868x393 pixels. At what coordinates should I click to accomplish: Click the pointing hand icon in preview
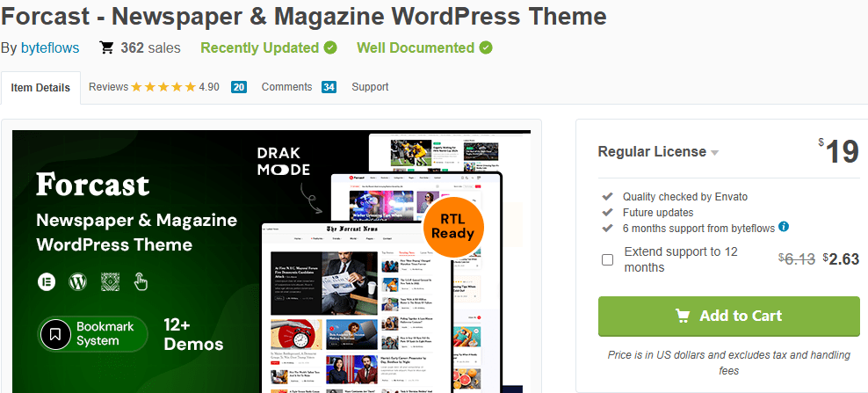click(x=141, y=281)
